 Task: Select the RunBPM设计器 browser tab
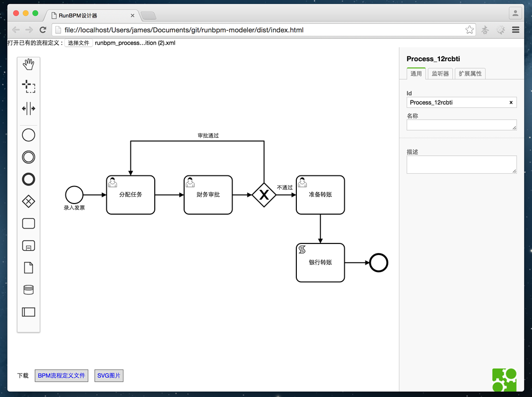pyautogui.click(x=92, y=15)
